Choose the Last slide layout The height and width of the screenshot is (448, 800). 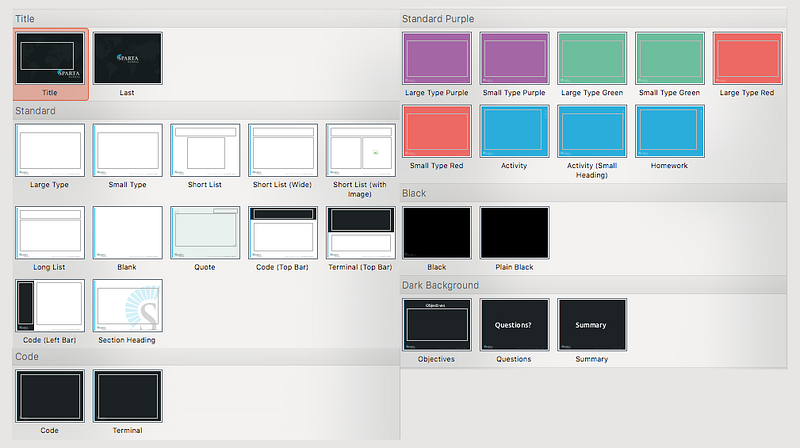coord(128,58)
